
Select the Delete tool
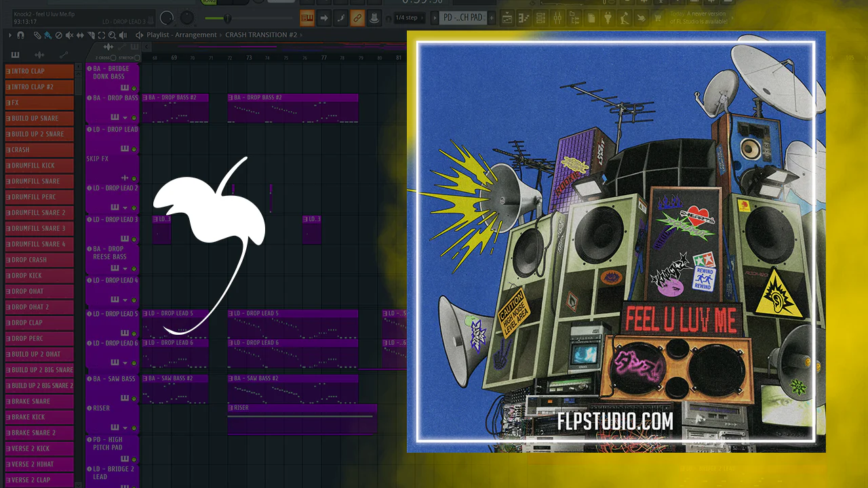click(x=59, y=35)
